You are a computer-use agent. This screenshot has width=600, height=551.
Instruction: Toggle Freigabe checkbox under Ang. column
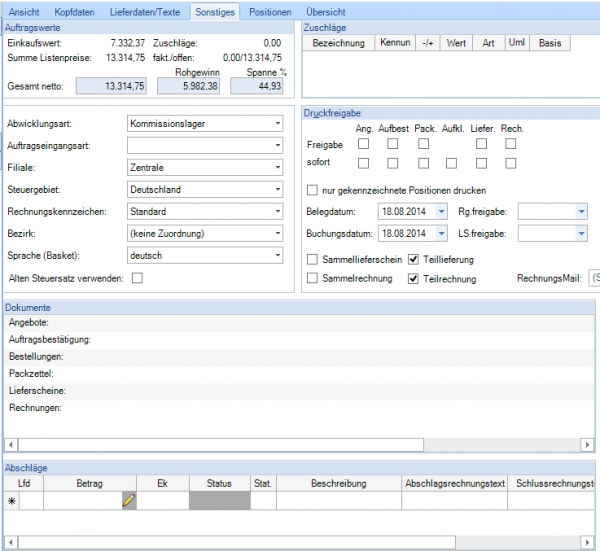pyautogui.click(x=364, y=145)
